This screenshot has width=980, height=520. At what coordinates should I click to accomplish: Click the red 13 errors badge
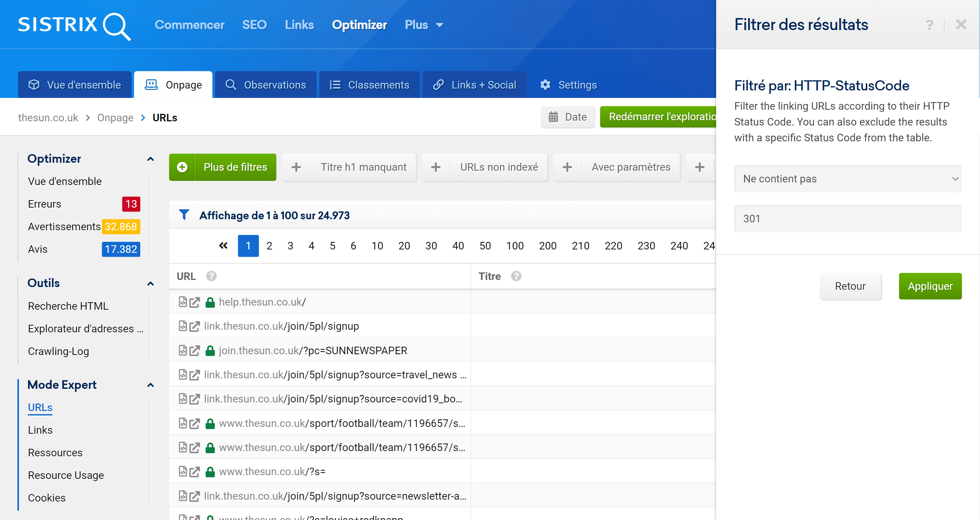click(x=131, y=204)
